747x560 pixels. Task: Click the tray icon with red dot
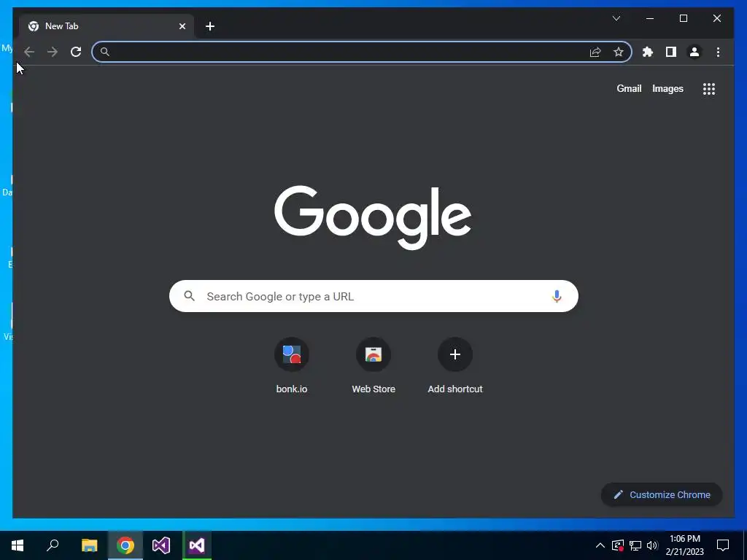(617, 545)
